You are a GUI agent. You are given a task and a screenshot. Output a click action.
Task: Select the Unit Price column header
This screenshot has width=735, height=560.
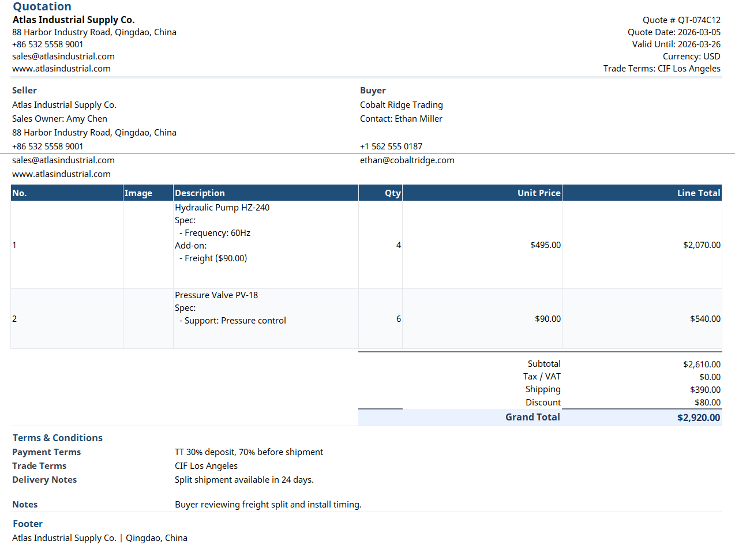pos(538,193)
